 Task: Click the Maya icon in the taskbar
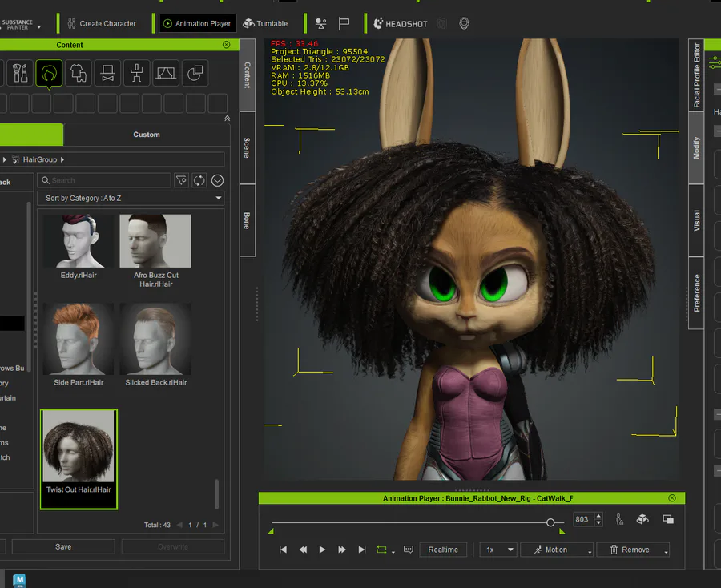(19, 581)
